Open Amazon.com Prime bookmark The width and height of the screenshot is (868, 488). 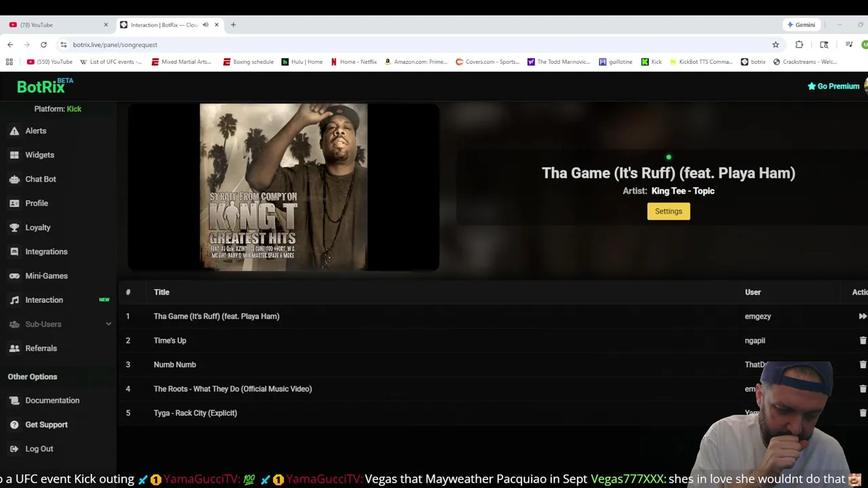click(x=416, y=62)
